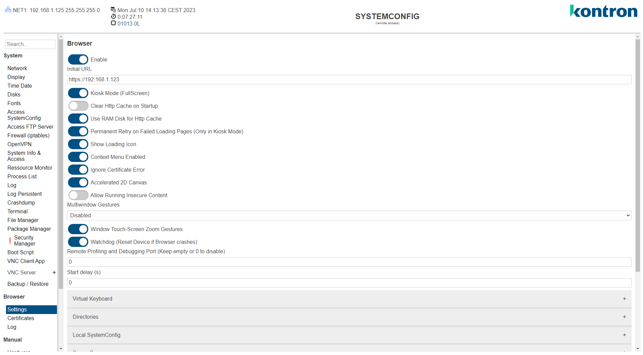This screenshot has height=355, width=644.
Task: Click the chip icon beside 01013 0L
Action: tap(113, 23)
